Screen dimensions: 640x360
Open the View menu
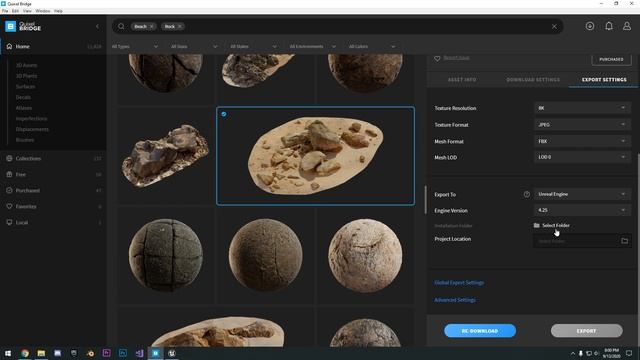[27, 11]
